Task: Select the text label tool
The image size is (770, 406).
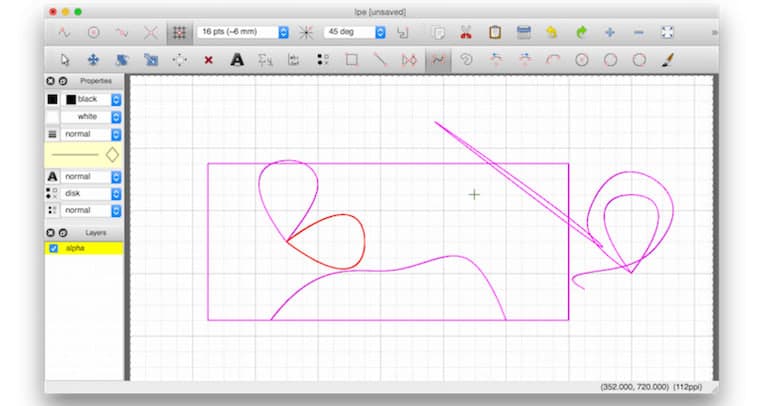Action: (x=237, y=60)
